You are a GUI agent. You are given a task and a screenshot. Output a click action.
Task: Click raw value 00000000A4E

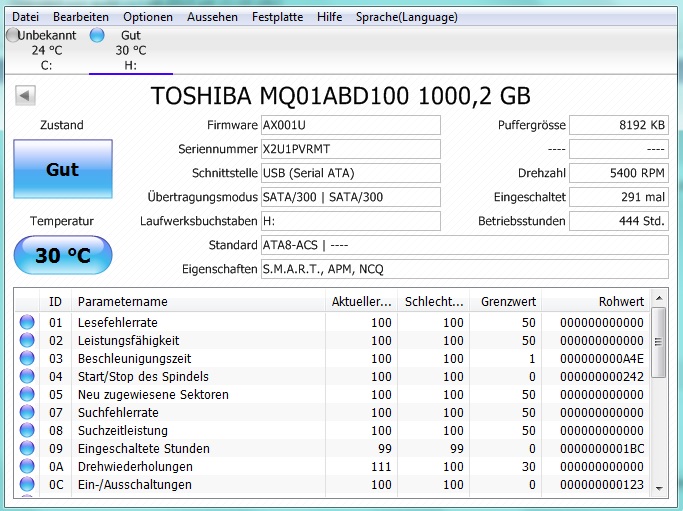(x=602, y=359)
